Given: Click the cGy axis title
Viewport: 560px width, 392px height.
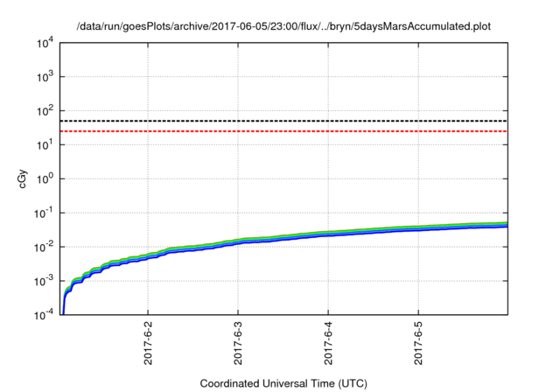Looking at the screenshot, I should pos(22,178).
